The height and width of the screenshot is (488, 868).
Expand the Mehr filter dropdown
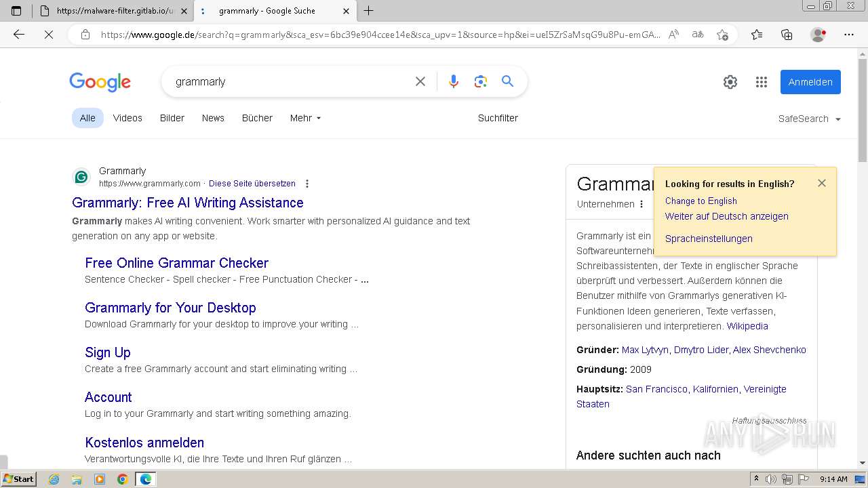[305, 118]
